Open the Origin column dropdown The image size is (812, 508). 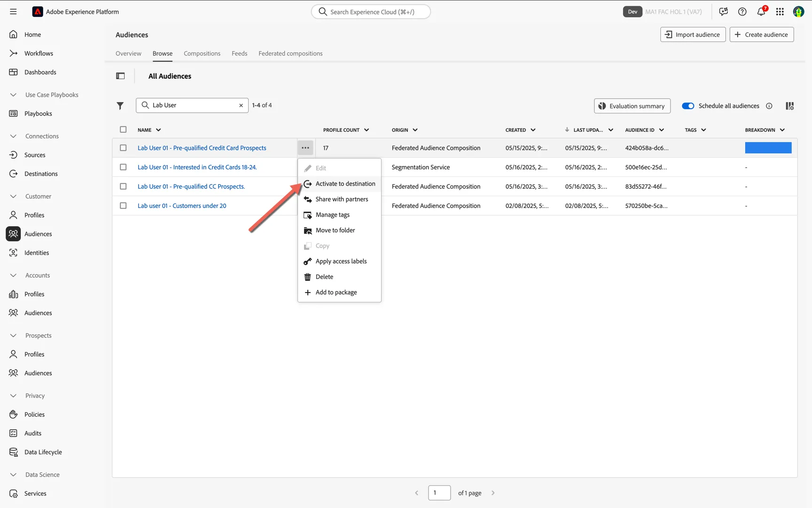coord(415,130)
